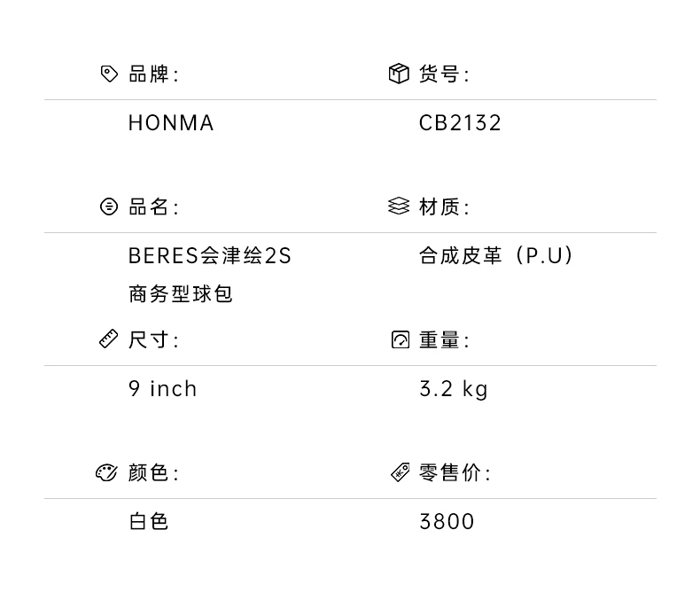This screenshot has height=600, width=700.
Task: Click the BERES会津绘2S product name
Action: [209, 256]
